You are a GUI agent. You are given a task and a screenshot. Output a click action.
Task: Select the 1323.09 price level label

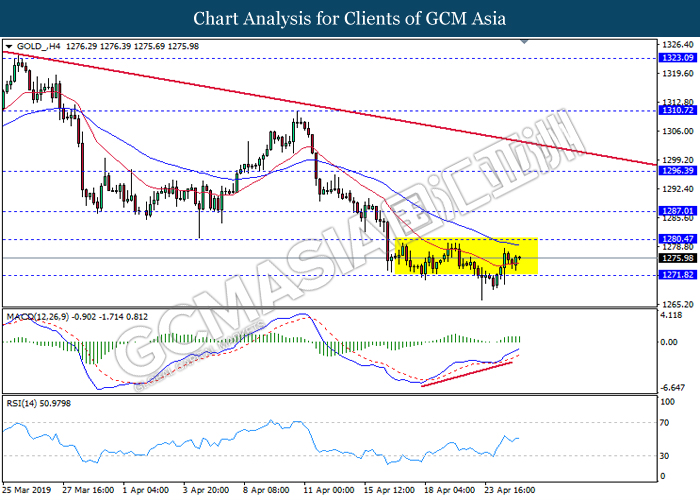pos(677,58)
